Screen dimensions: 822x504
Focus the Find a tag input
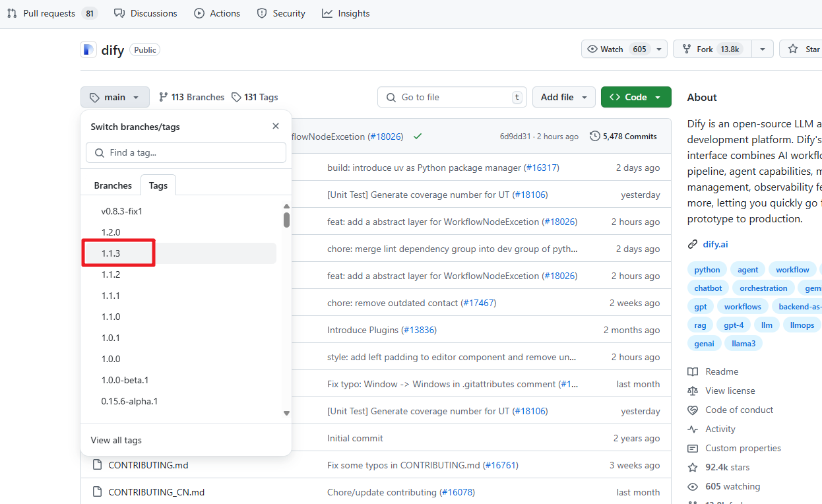tap(186, 152)
